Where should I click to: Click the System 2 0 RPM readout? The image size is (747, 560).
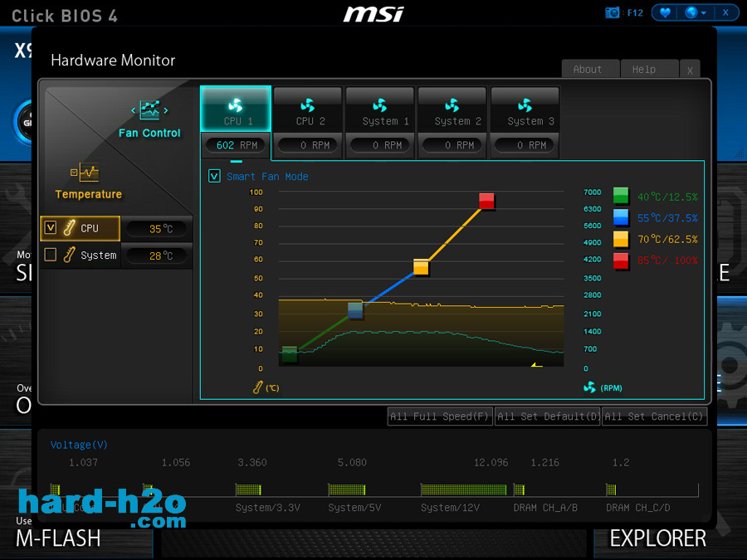tap(453, 144)
